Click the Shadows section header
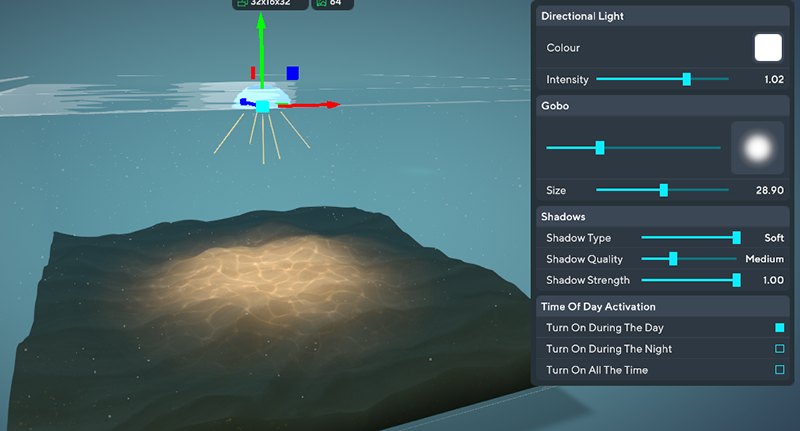Image resolution: width=800 pixels, height=431 pixels. (x=663, y=217)
